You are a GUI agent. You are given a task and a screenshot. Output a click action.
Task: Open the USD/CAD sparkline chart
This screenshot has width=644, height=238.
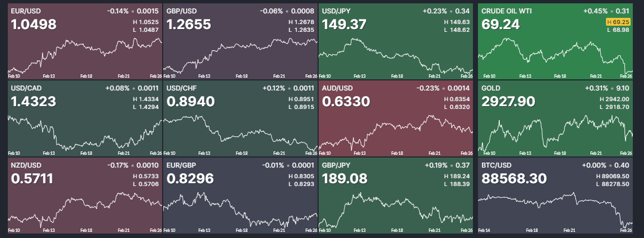85,132
